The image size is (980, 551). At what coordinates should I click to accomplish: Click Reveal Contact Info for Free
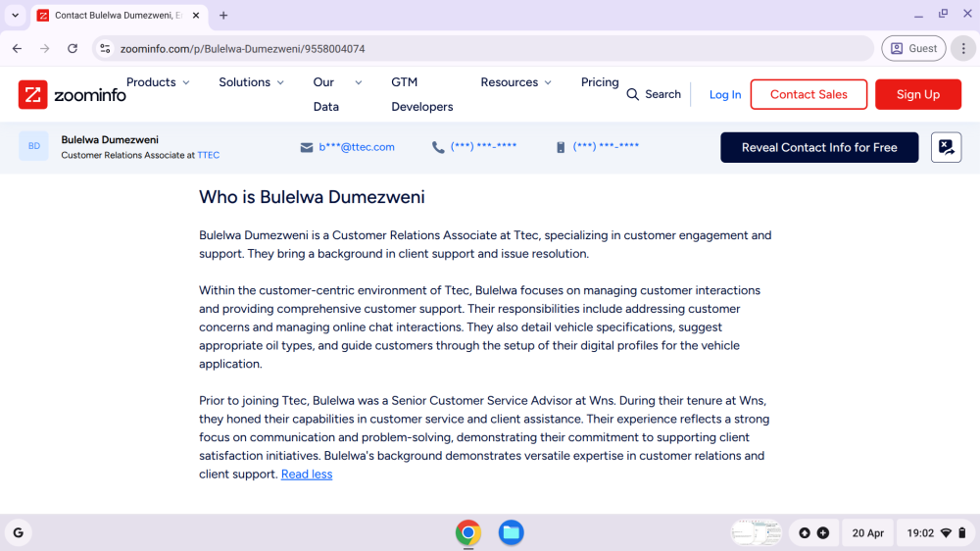(818, 148)
